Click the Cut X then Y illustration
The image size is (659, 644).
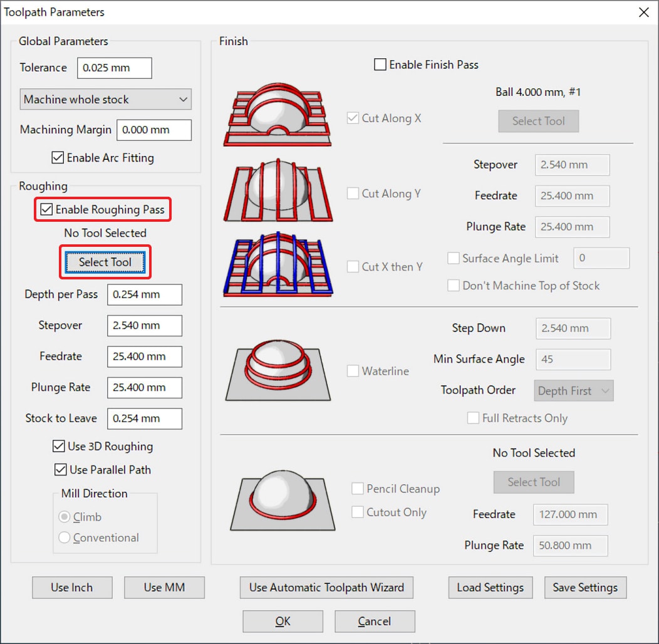coord(278,264)
